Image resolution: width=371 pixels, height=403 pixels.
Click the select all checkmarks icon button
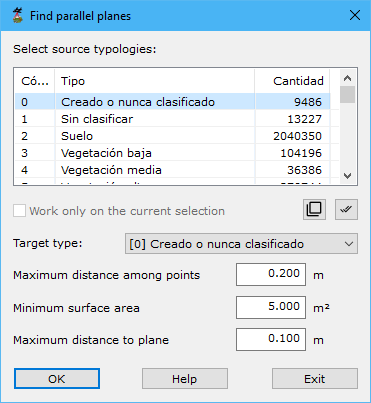346,210
